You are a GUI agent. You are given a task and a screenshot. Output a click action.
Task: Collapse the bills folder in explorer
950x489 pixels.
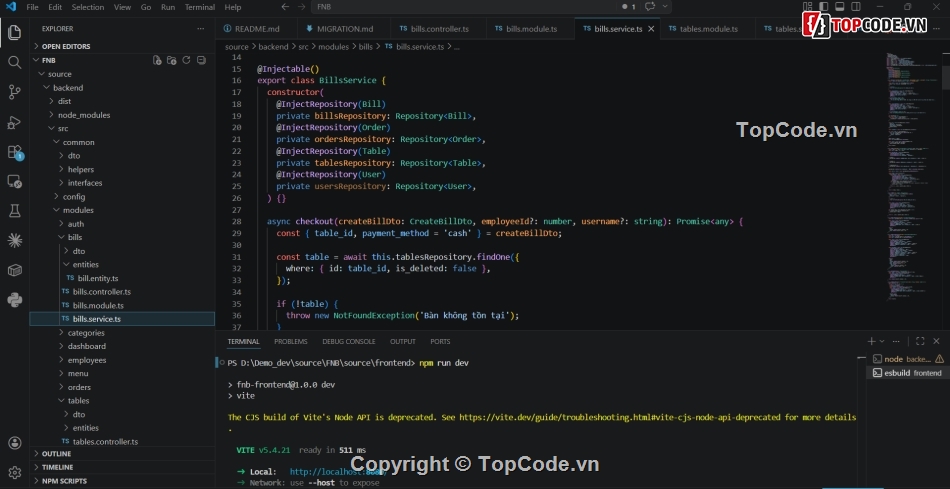(x=75, y=237)
